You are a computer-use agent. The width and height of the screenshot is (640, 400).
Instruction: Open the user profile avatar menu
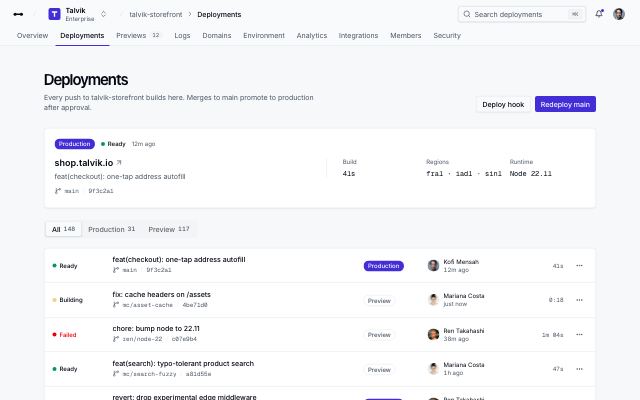619,14
